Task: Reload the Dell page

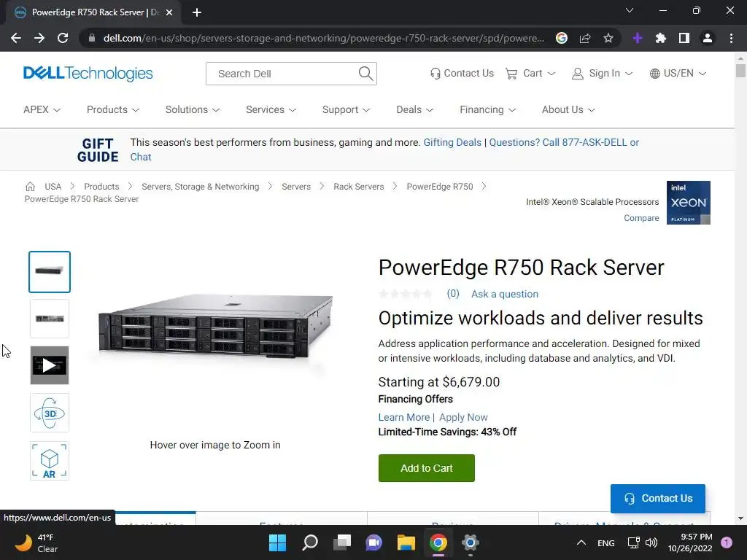Action: [63, 38]
